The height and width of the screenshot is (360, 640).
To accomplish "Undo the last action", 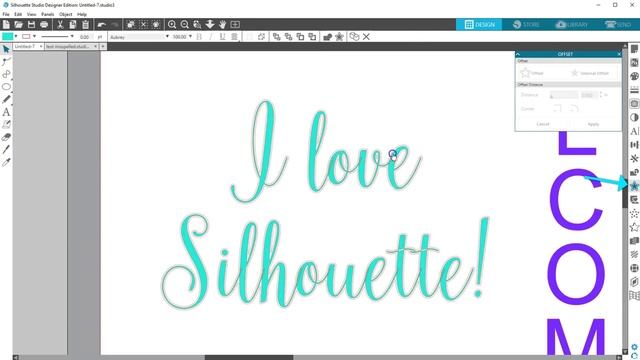I will tap(101, 24).
